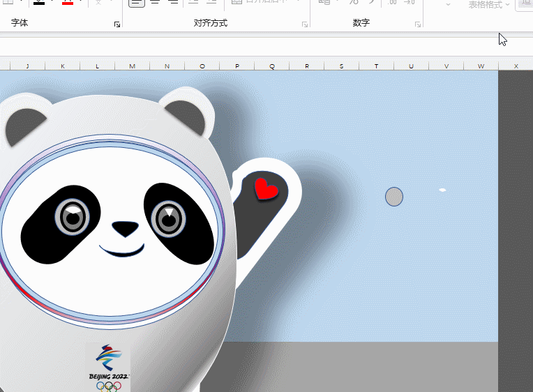
Task: Click inside the formula bar
Action: tap(266, 47)
